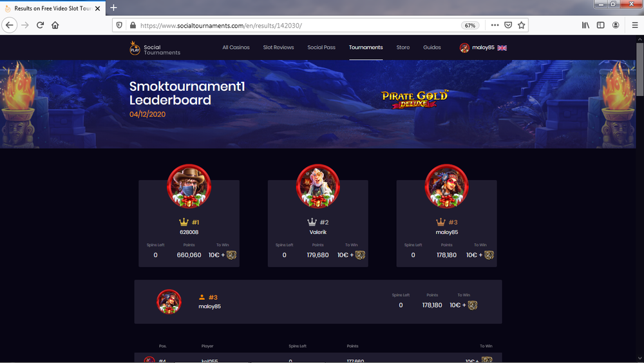Save page to Pocket icon
The image size is (644, 363).
click(x=508, y=25)
